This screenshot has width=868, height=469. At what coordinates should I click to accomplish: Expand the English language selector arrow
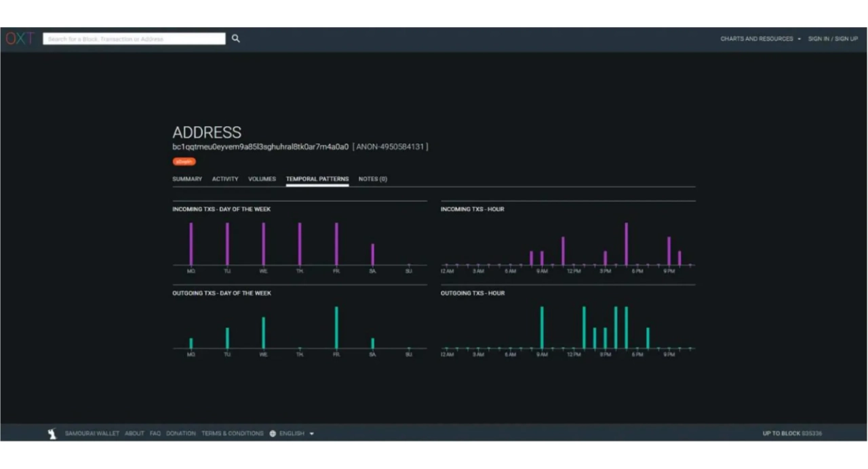[312, 434]
